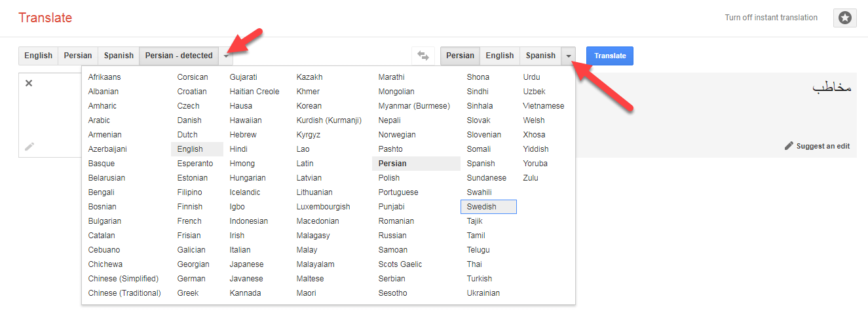
Task: Click the handwriting pencil icon in input box
Action: pyautogui.click(x=29, y=147)
